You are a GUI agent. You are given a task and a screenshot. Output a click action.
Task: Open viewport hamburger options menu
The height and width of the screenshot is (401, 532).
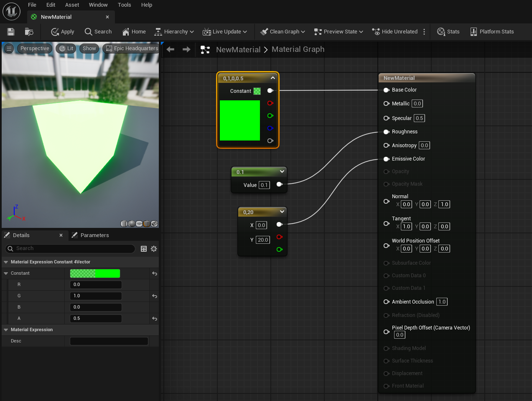[9, 49]
